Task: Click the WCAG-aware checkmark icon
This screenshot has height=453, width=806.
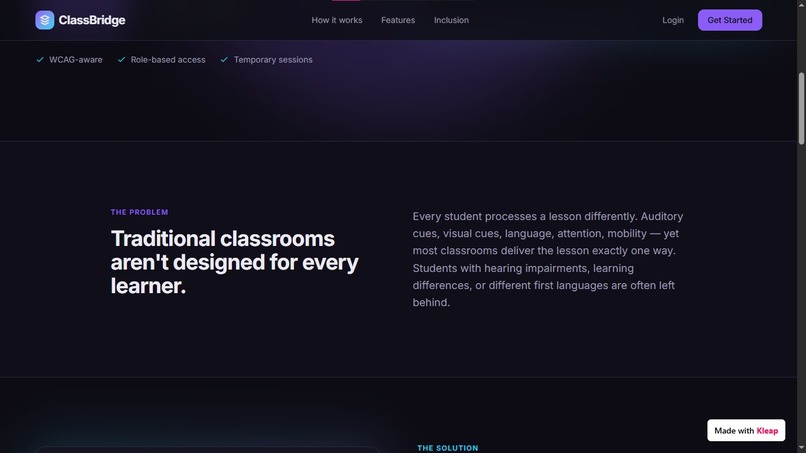Action: click(x=40, y=60)
